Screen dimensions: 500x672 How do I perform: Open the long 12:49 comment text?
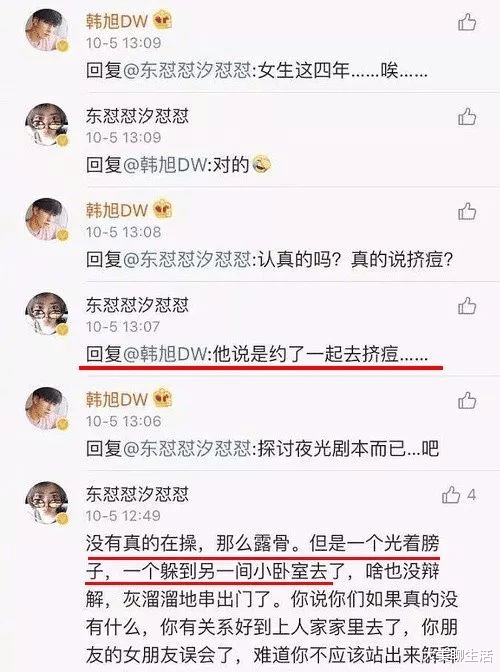(x=272, y=600)
